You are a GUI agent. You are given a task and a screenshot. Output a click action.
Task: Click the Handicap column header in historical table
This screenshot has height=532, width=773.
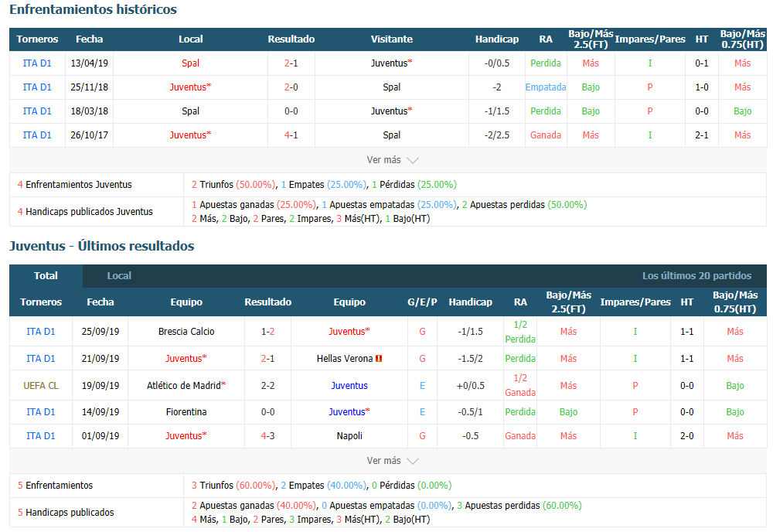pyautogui.click(x=497, y=39)
